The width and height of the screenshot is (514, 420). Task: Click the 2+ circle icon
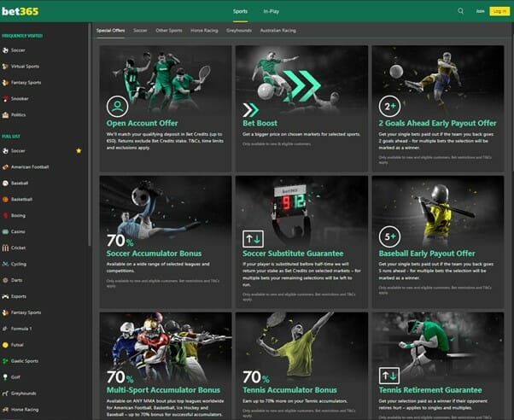(389, 106)
